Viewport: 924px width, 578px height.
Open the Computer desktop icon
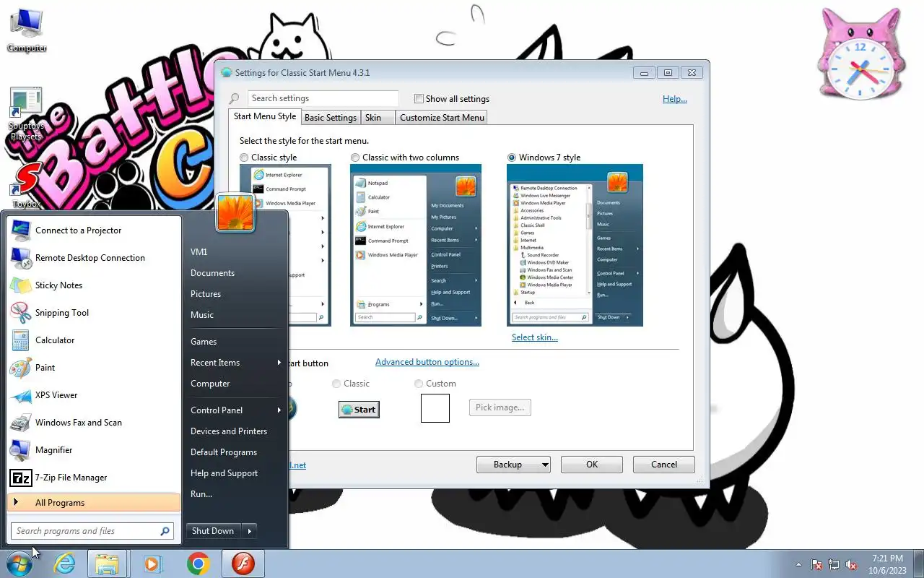click(27, 31)
